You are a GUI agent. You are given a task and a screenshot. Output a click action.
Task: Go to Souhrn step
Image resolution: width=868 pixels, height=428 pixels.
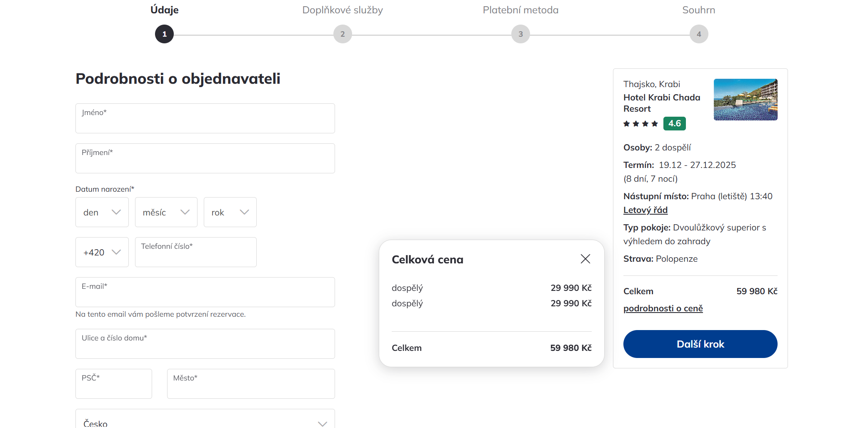(698, 10)
